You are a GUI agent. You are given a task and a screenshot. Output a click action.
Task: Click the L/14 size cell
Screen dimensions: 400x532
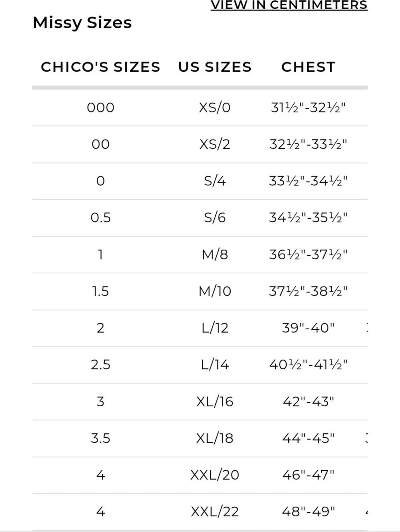215,365
